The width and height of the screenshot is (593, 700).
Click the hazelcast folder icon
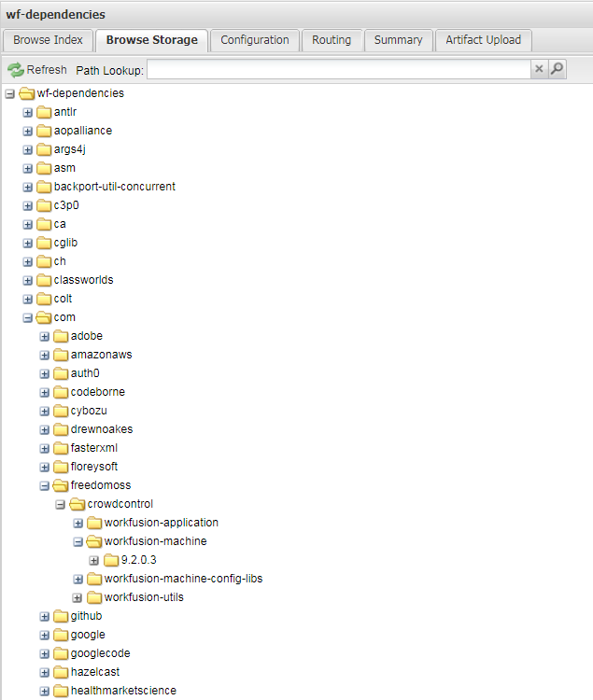(61, 672)
